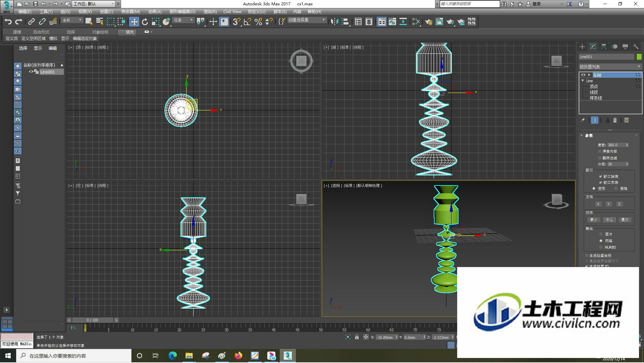Toggle the Pin Stack icon
The height and width of the screenshot is (363, 644).
pyautogui.click(x=583, y=120)
